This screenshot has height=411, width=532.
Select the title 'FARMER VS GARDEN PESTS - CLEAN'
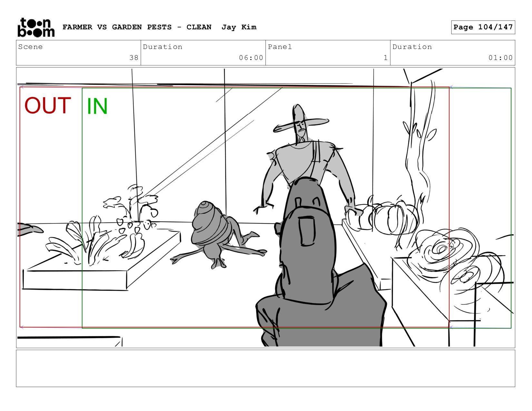click(x=137, y=27)
